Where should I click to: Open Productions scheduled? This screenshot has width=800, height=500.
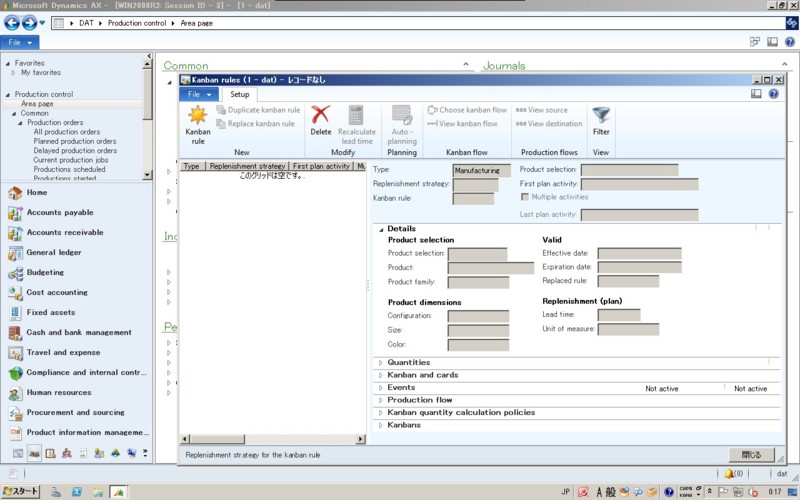pos(69,169)
